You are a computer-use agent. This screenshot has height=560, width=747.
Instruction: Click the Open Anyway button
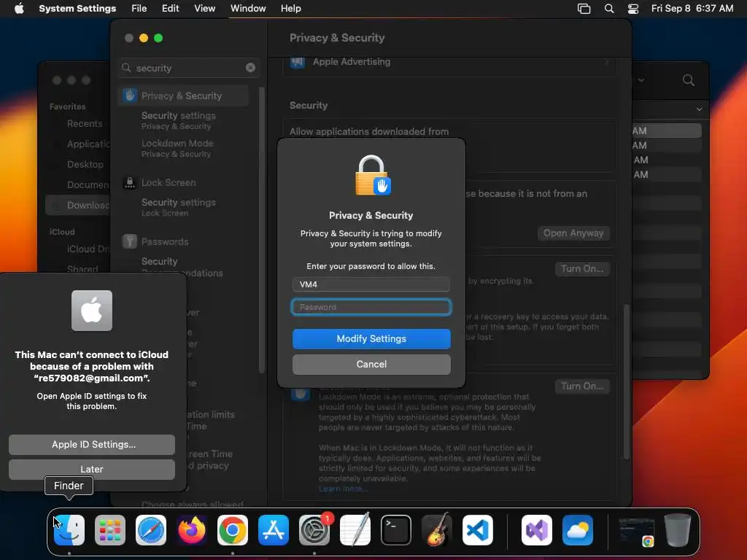pyautogui.click(x=573, y=233)
